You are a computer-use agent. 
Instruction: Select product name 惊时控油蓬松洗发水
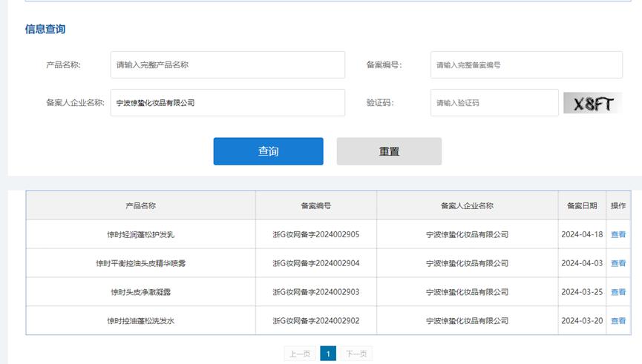[x=141, y=321]
